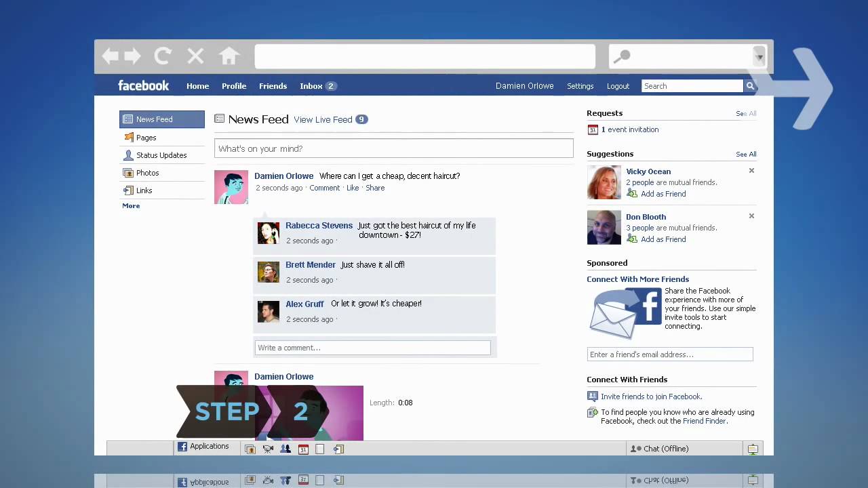Click the facebook logo
This screenshot has width=868, height=488.
point(143,85)
